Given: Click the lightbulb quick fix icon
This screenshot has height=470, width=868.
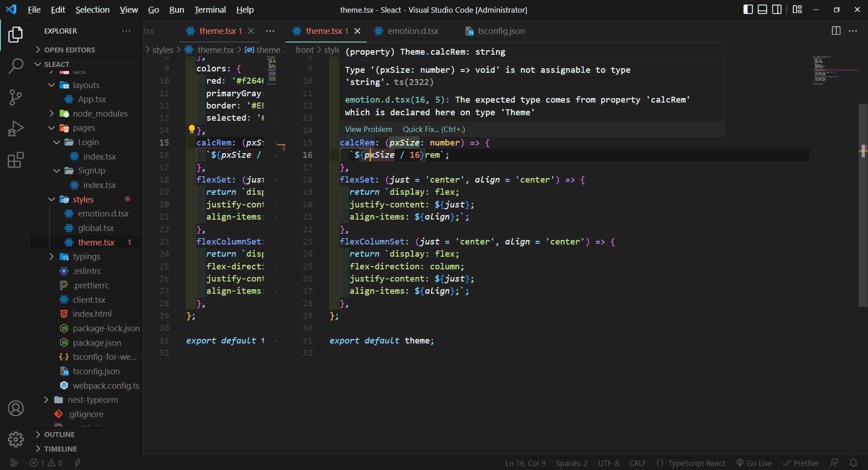Looking at the screenshot, I should [x=192, y=130].
